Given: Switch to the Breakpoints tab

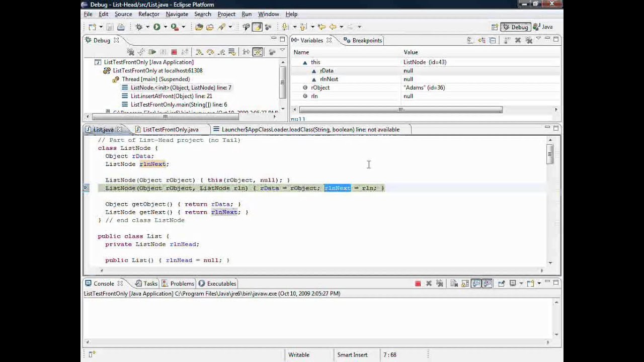Looking at the screenshot, I should click(x=363, y=40).
